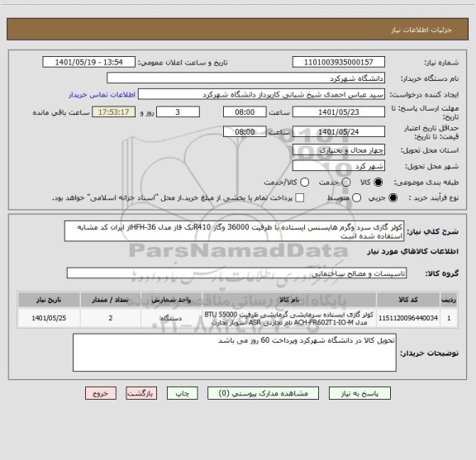Click remaining time 17:53:17 field

[x=114, y=112]
